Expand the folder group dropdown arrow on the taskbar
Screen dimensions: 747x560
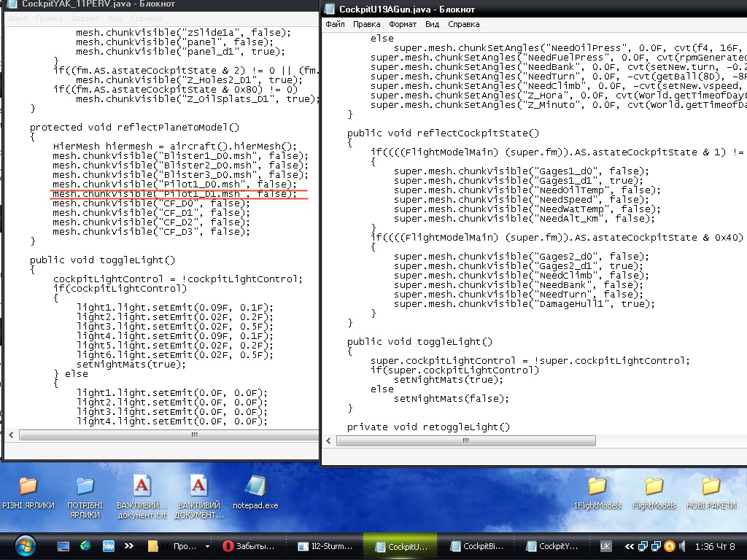207,546
